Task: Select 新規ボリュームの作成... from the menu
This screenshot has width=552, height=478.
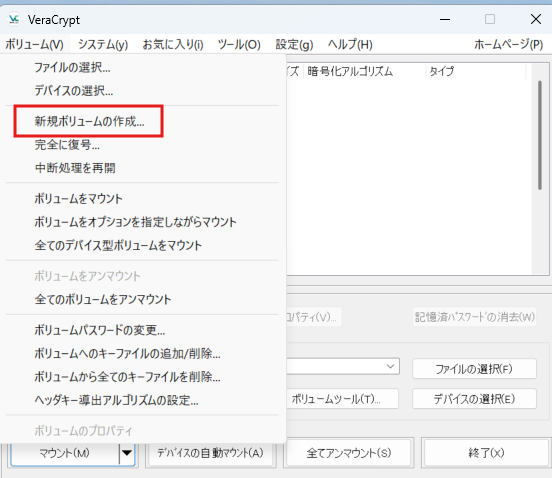Action: [89, 121]
